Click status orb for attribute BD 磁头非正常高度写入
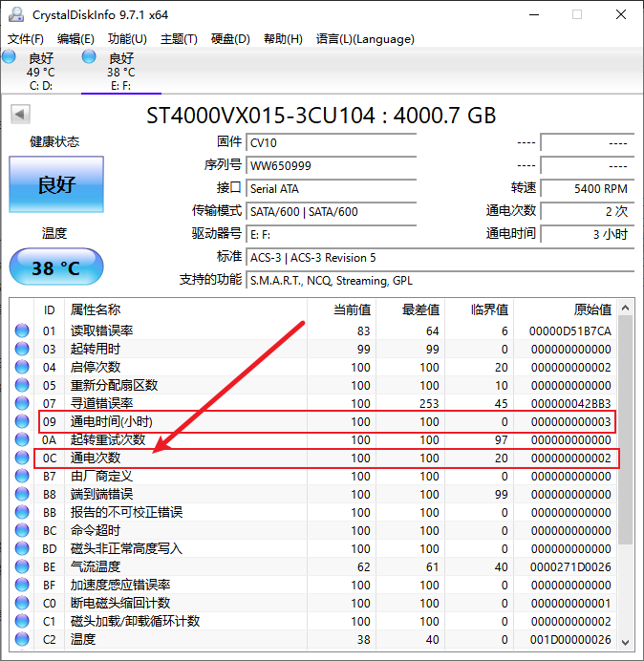The height and width of the screenshot is (661, 644). [22, 548]
